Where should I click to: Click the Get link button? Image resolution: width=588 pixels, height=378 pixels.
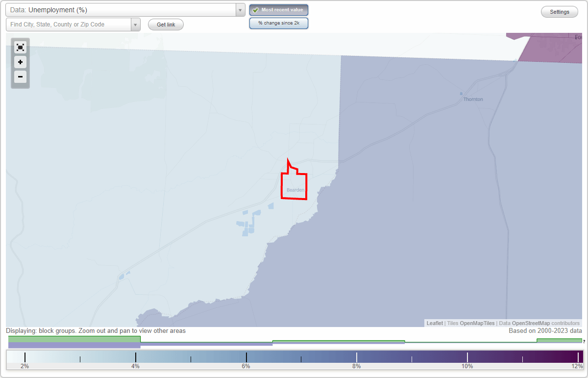click(x=166, y=25)
